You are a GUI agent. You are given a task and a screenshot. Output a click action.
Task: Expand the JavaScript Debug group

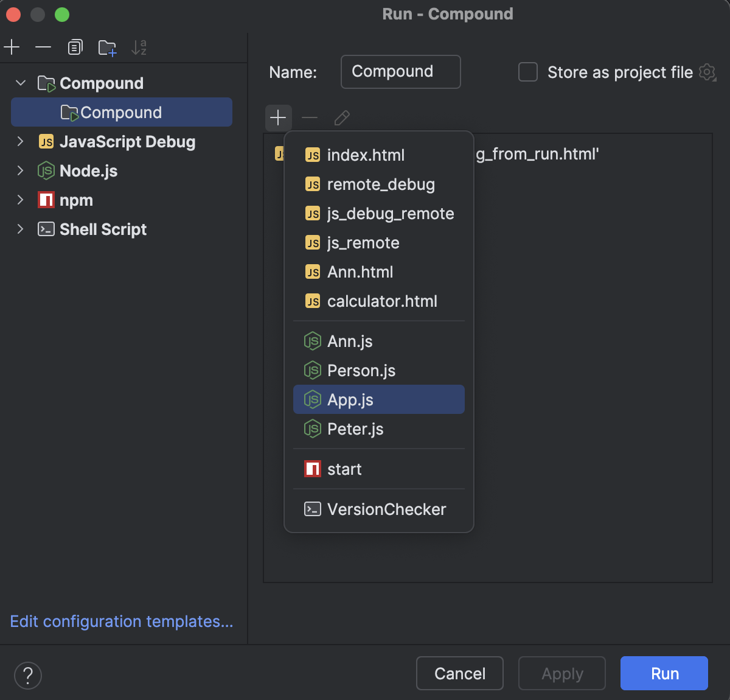tap(21, 142)
